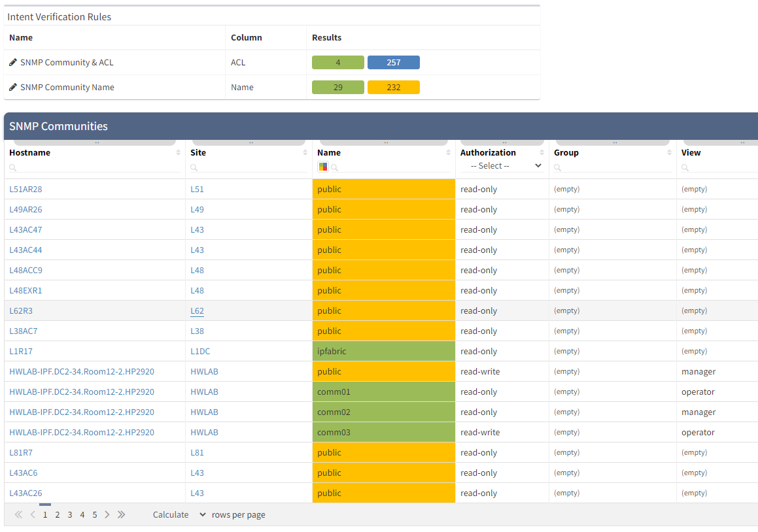Click the green 29 result badge
Image resolution: width=758 pixels, height=532 pixels.
pyautogui.click(x=337, y=88)
